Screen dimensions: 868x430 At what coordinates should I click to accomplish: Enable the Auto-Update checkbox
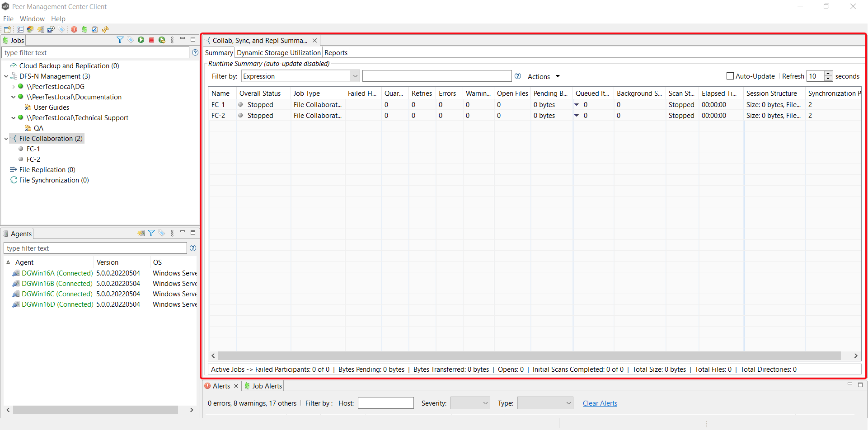tap(729, 76)
